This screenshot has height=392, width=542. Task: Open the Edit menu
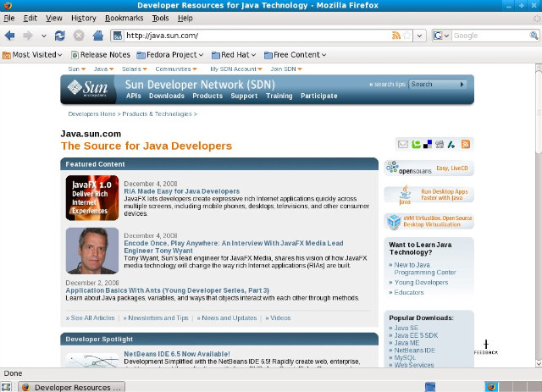click(30, 18)
